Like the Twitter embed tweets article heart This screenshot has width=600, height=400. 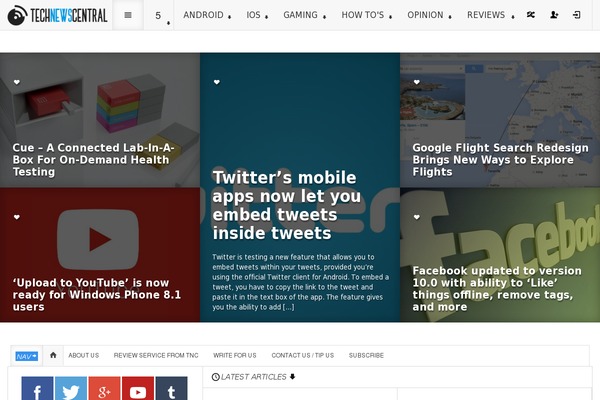(217, 82)
